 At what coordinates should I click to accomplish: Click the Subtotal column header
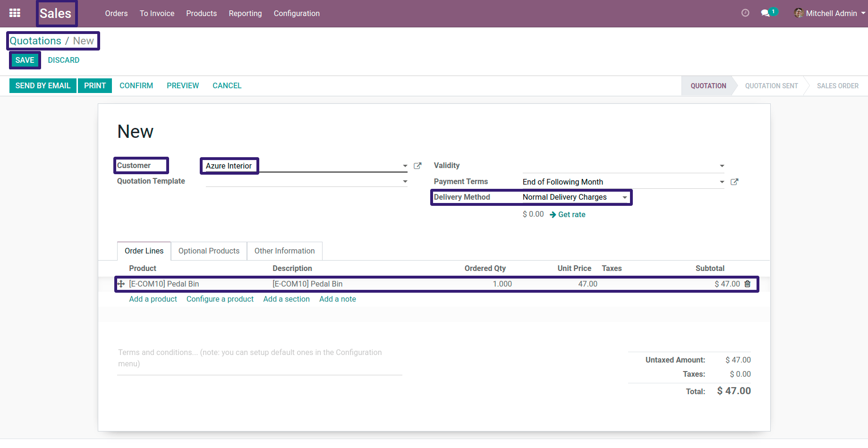(710, 268)
